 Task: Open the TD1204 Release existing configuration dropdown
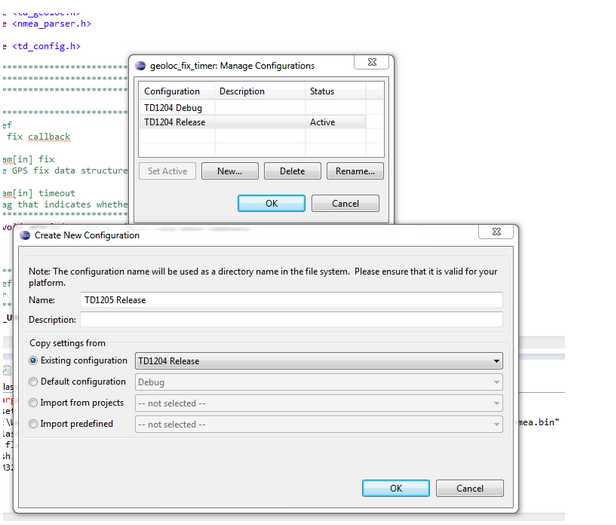coord(319,361)
